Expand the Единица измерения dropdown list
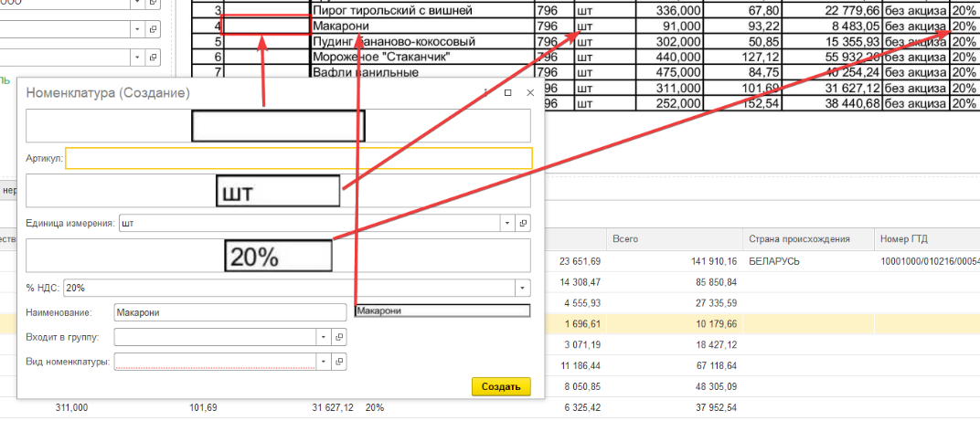Image resolution: width=980 pixels, height=421 pixels. coord(506,222)
